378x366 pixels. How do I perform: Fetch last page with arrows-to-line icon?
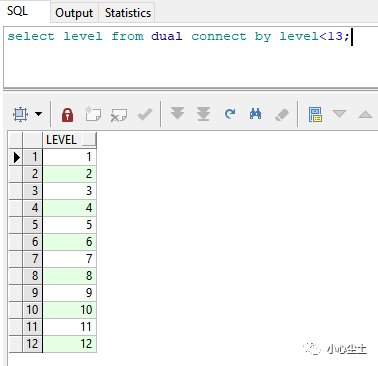pyautogui.click(x=203, y=114)
